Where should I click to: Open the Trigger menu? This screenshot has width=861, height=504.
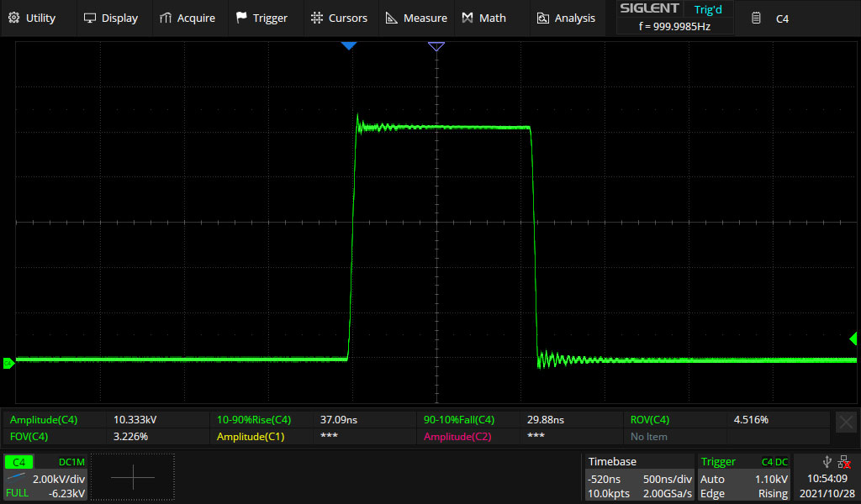pyautogui.click(x=262, y=18)
